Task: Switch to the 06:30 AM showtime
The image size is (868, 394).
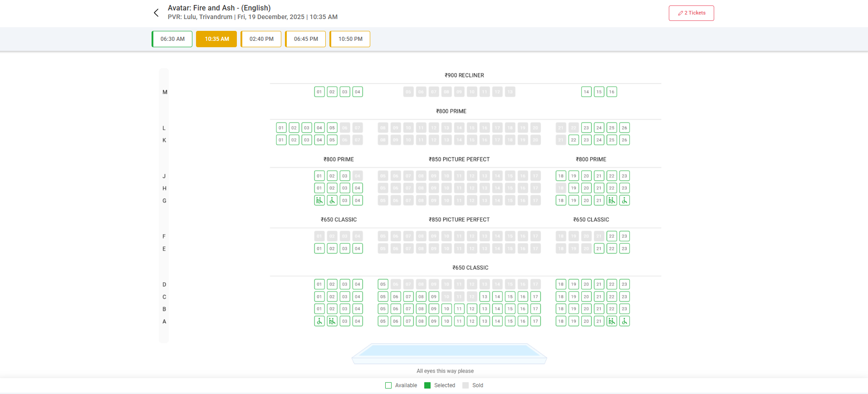Action: click(172, 39)
